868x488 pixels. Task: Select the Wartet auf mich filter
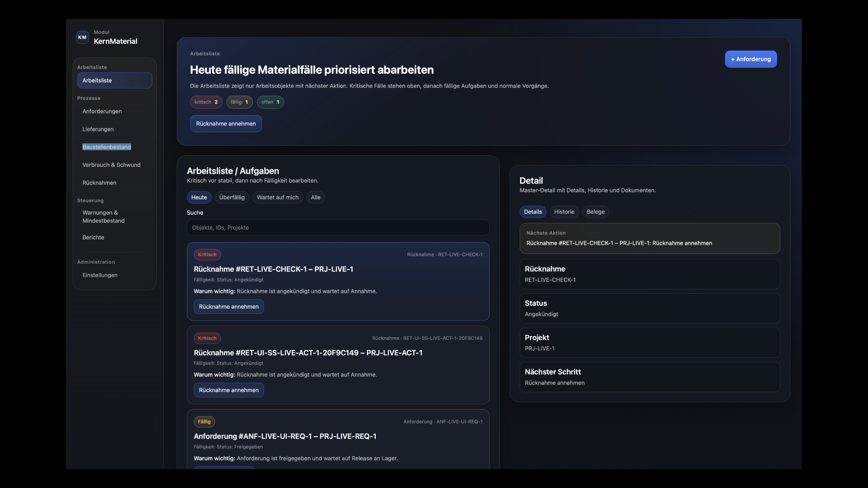277,197
